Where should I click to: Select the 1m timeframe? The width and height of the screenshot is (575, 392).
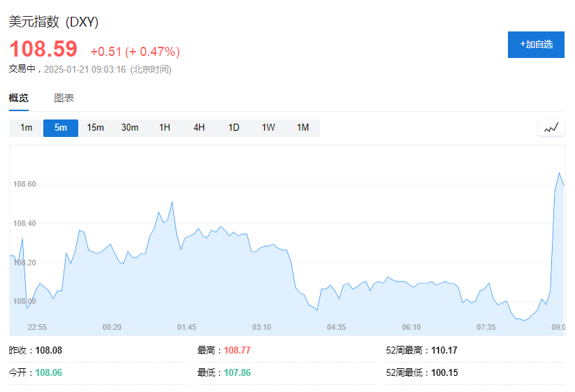(26, 128)
